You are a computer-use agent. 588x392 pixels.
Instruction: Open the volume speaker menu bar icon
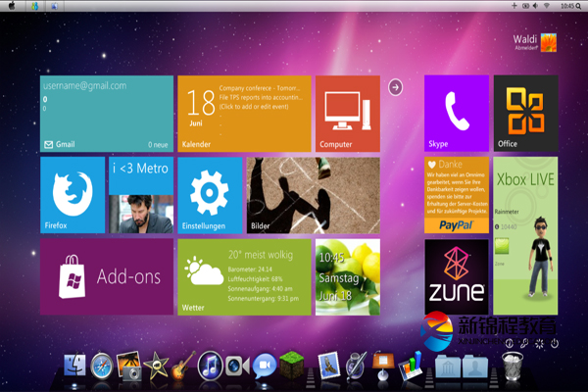point(536,6)
